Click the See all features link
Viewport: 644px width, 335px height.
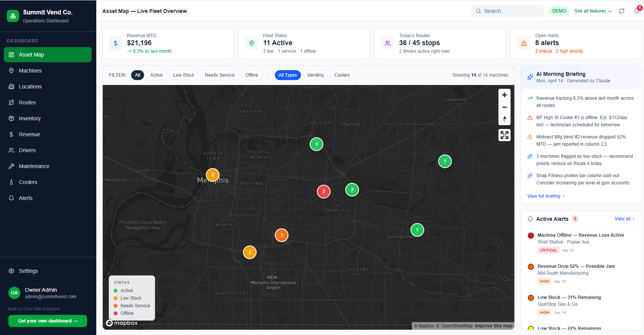coord(593,11)
